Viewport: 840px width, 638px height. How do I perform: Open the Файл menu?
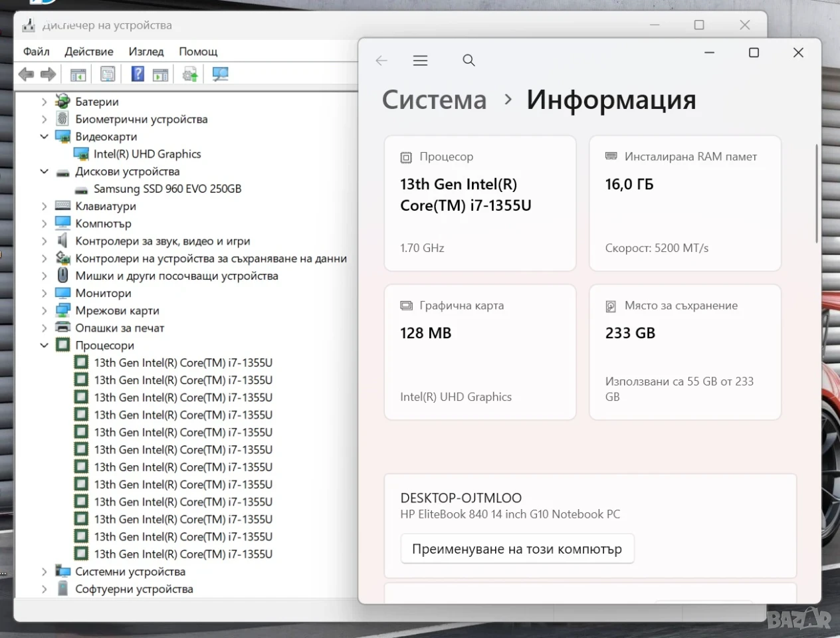36,51
